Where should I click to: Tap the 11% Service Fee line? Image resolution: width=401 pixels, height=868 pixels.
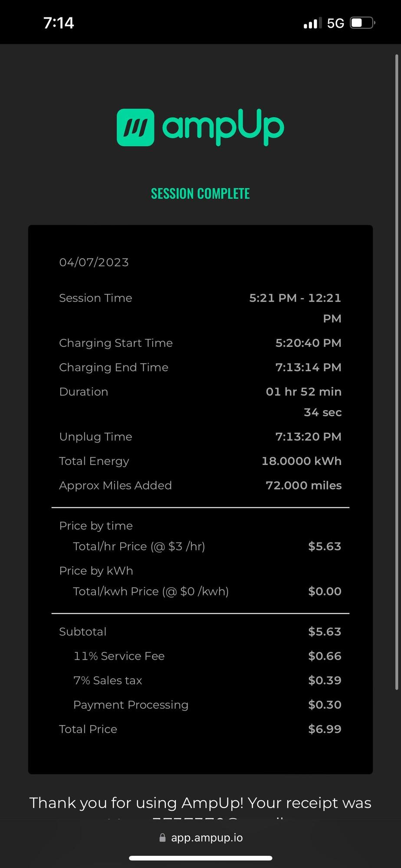click(119, 656)
